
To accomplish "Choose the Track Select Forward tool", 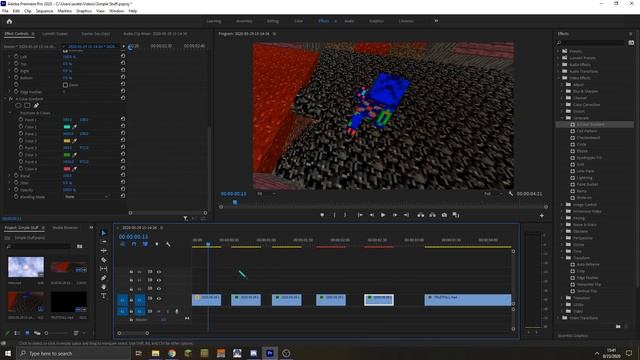I will 104,242.
